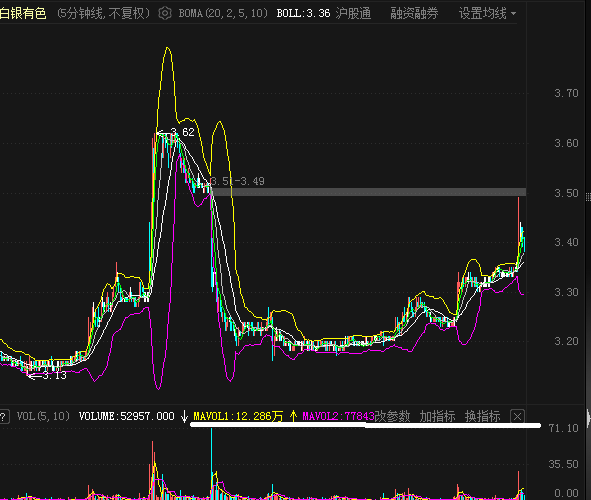Close the volume indicator panel

tap(517, 417)
